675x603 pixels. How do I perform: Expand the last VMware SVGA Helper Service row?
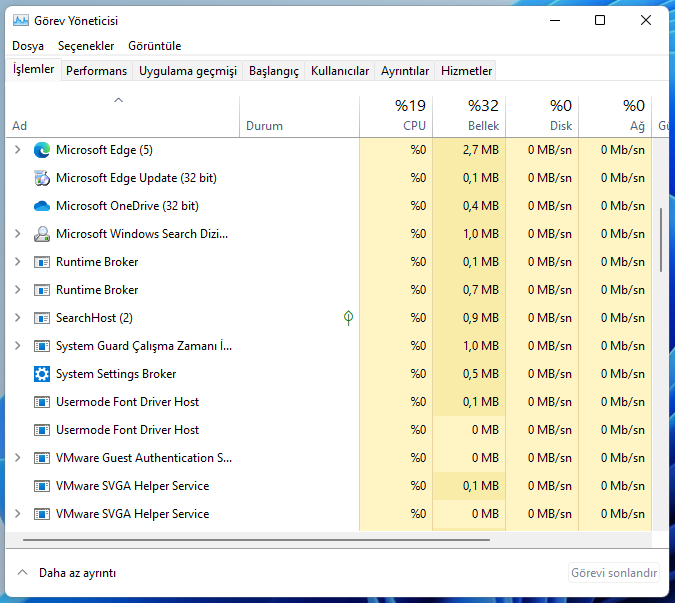[18, 513]
